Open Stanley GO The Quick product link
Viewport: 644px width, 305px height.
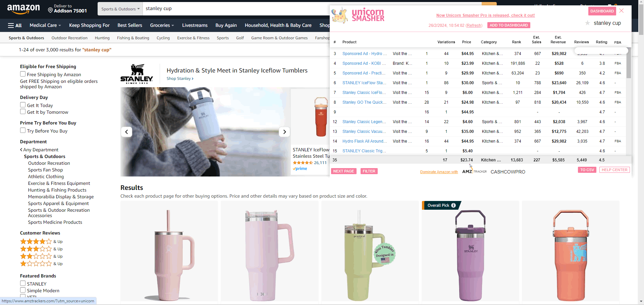click(x=364, y=102)
